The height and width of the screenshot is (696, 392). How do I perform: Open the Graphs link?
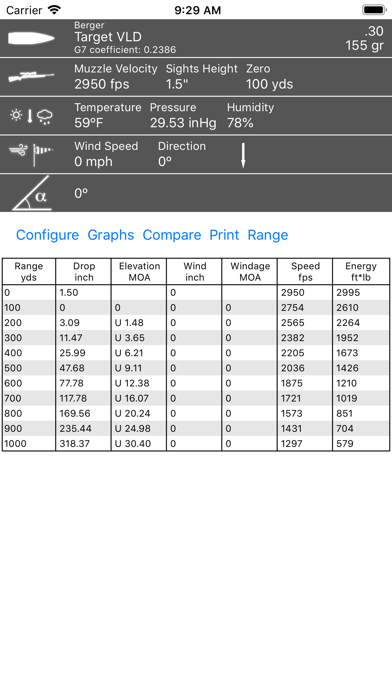111,235
